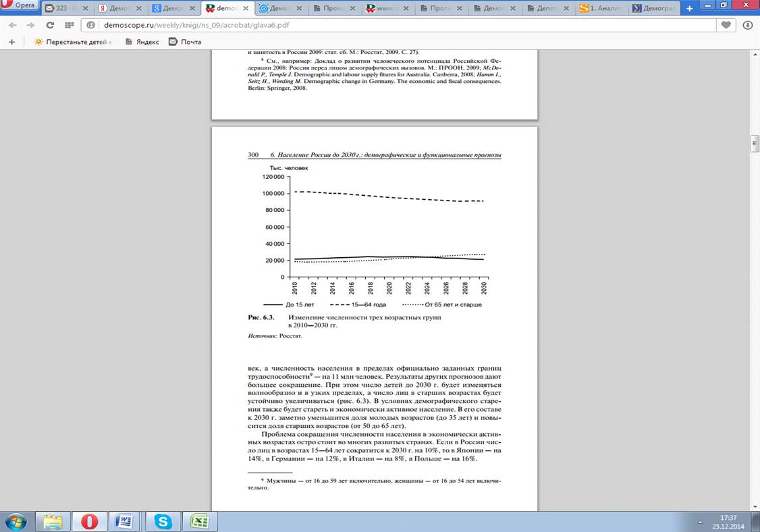This screenshot has width=760, height=532.
Task: Switch to the '323' mail tab
Action: (x=65, y=9)
